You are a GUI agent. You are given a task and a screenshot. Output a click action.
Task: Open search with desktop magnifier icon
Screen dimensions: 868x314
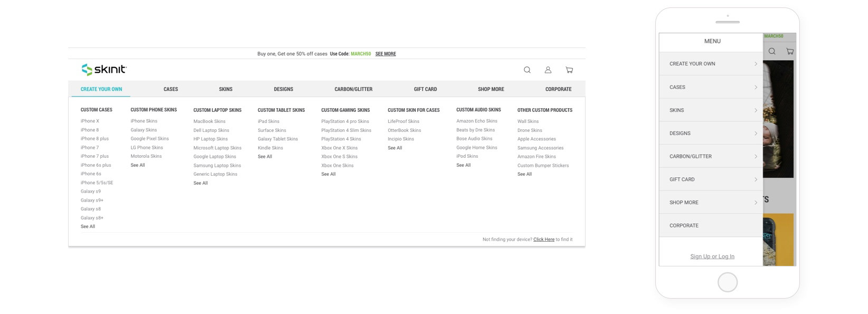[x=527, y=70]
